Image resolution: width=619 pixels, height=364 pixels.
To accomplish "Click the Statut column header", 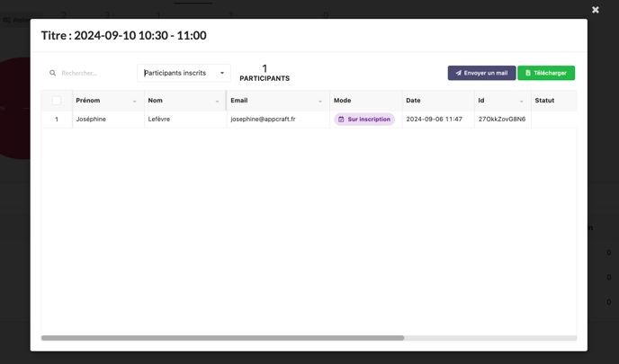I will (x=544, y=101).
